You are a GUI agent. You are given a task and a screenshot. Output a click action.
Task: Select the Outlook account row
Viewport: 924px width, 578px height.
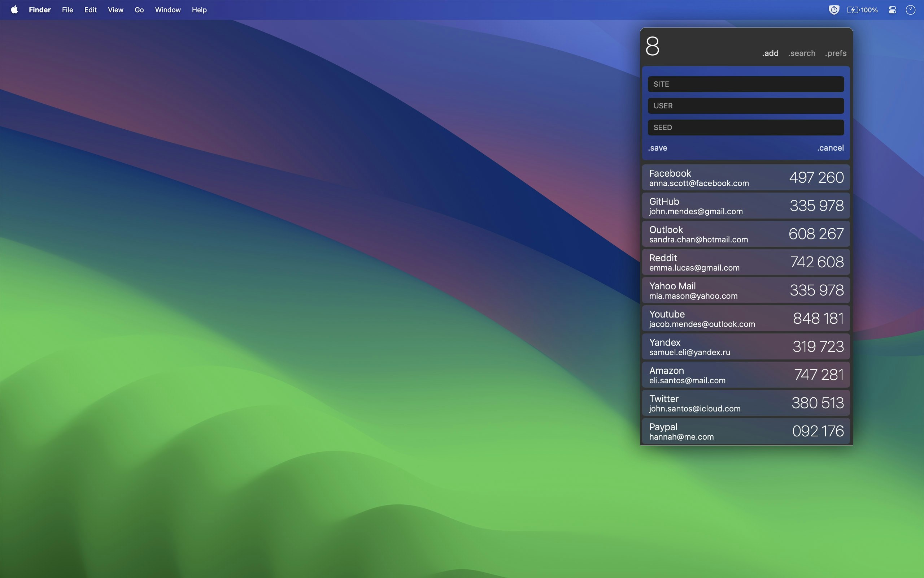point(746,234)
